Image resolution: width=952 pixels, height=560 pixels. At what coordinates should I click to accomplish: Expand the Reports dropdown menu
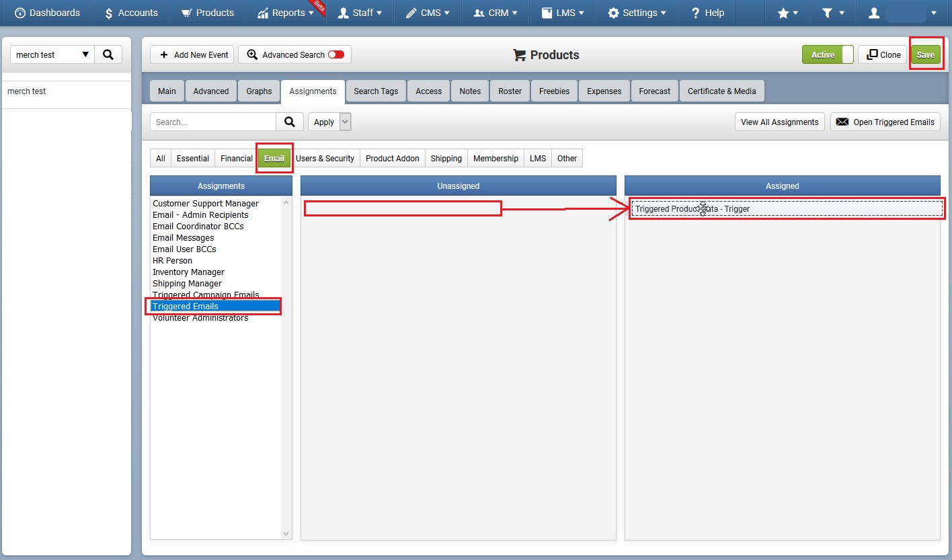pyautogui.click(x=286, y=13)
